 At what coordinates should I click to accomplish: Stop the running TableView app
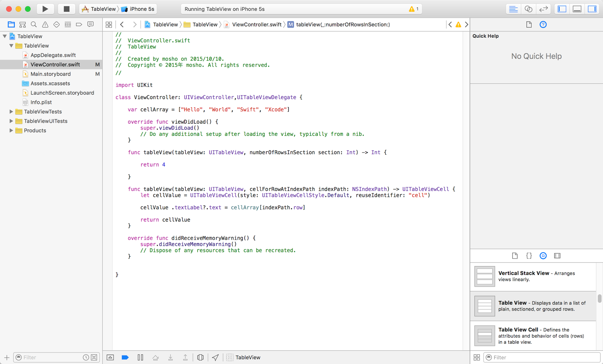tap(66, 9)
